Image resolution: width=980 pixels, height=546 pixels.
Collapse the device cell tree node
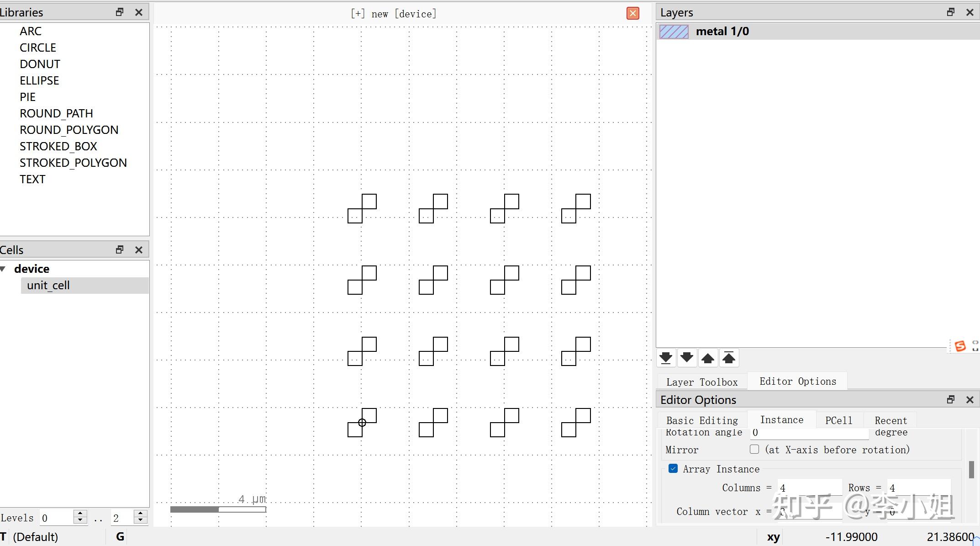4,269
